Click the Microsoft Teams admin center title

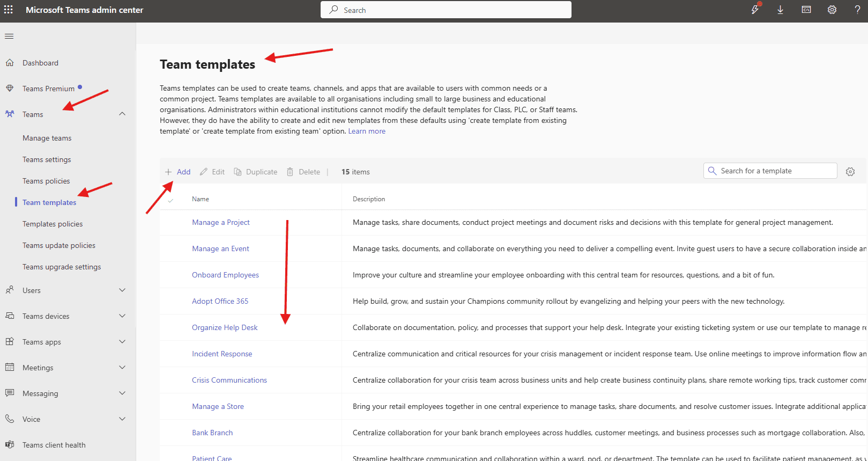(x=85, y=10)
